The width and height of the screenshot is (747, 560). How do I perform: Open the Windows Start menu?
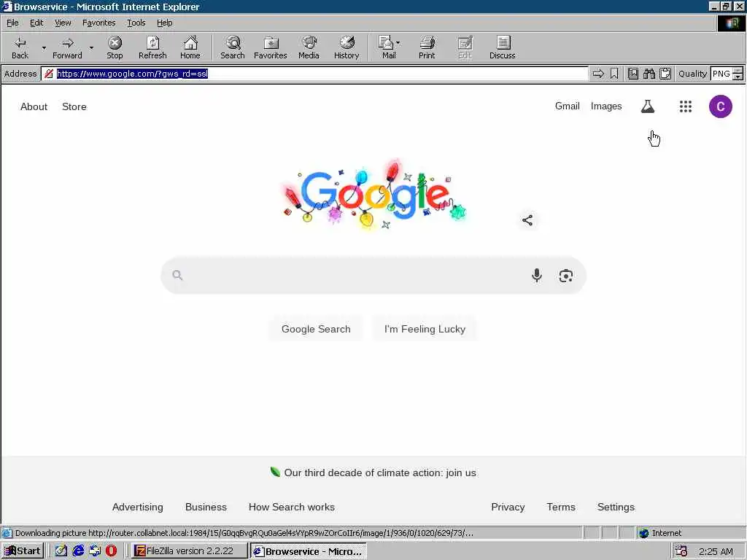tap(23, 551)
